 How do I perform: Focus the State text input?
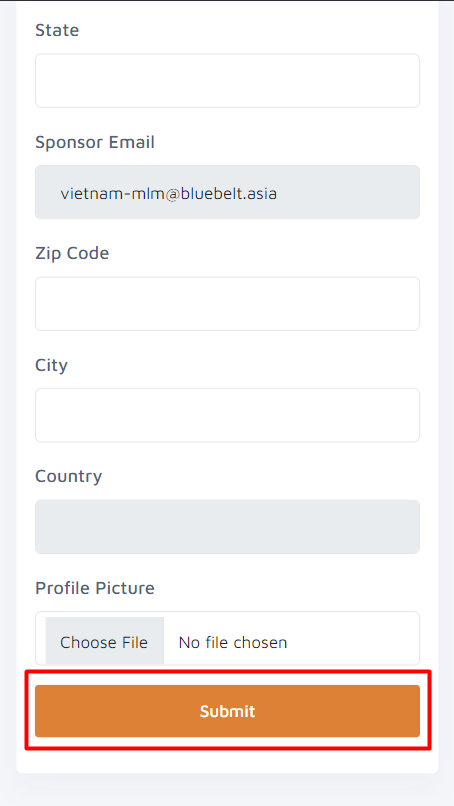click(x=227, y=81)
